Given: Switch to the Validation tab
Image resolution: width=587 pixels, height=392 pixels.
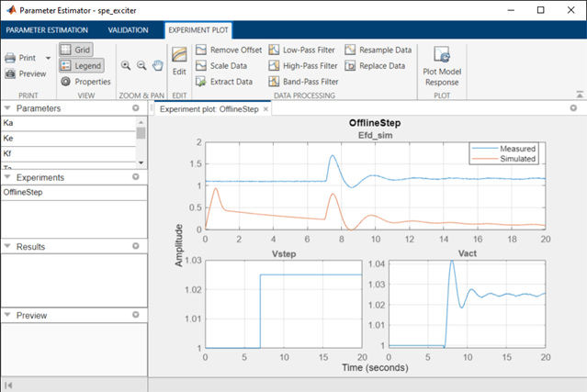Looking at the screenshot, I should 128,30.
